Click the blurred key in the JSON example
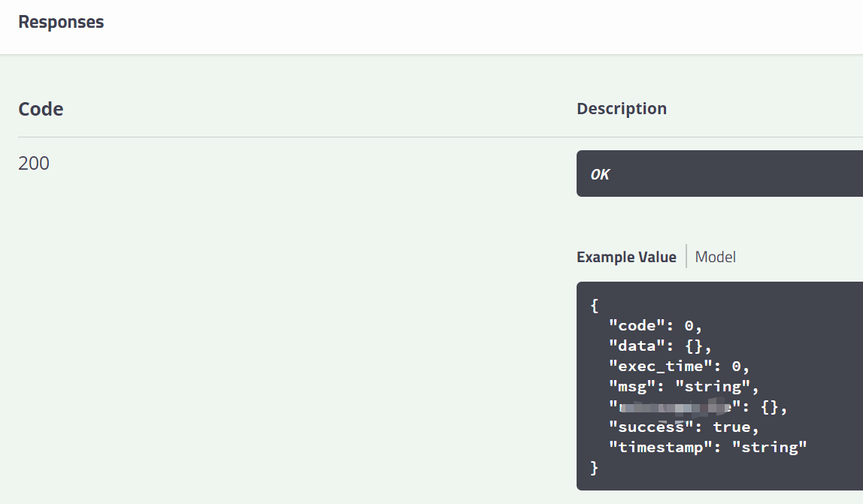This screenshot has height=504, width=863. coord(674,407)
